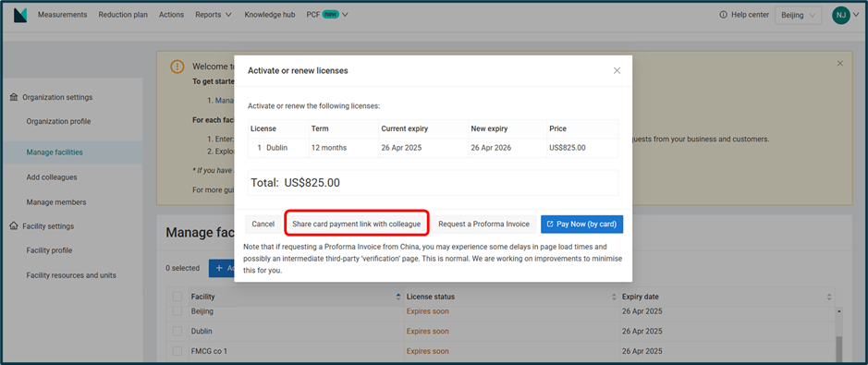The height and width of the screenshot is (365, 868).
Task: Click the app logo in the top bar
Action: 20,16
